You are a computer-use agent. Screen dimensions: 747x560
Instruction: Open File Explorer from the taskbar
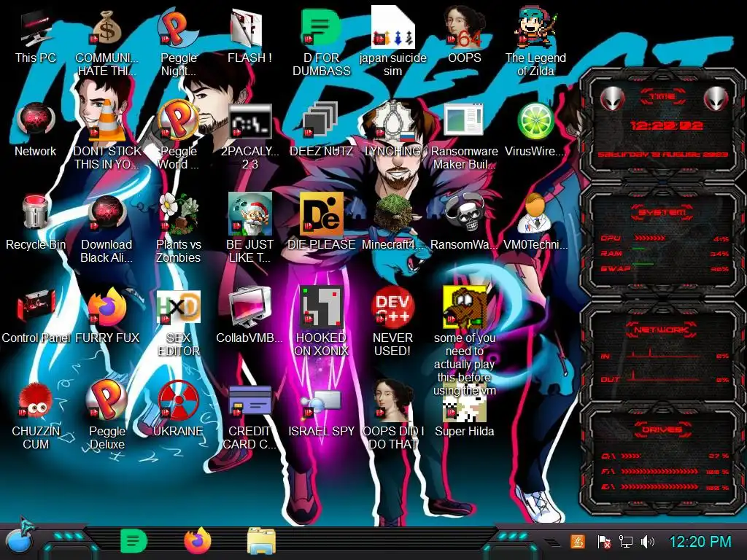262,541
